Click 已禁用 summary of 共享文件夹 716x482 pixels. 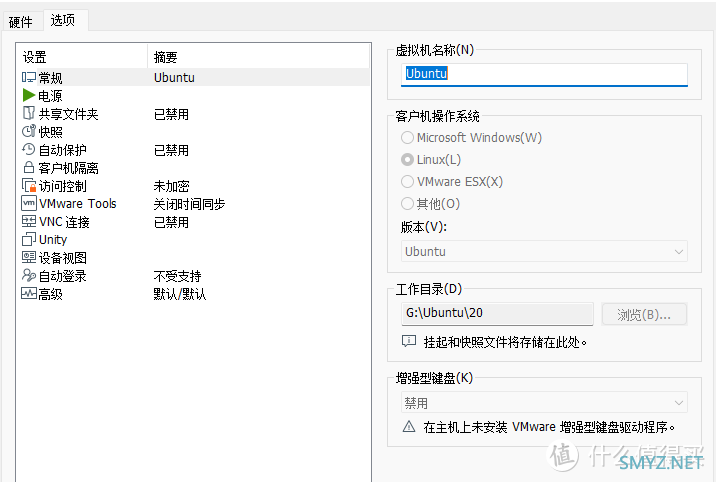[x=171, y=114]
